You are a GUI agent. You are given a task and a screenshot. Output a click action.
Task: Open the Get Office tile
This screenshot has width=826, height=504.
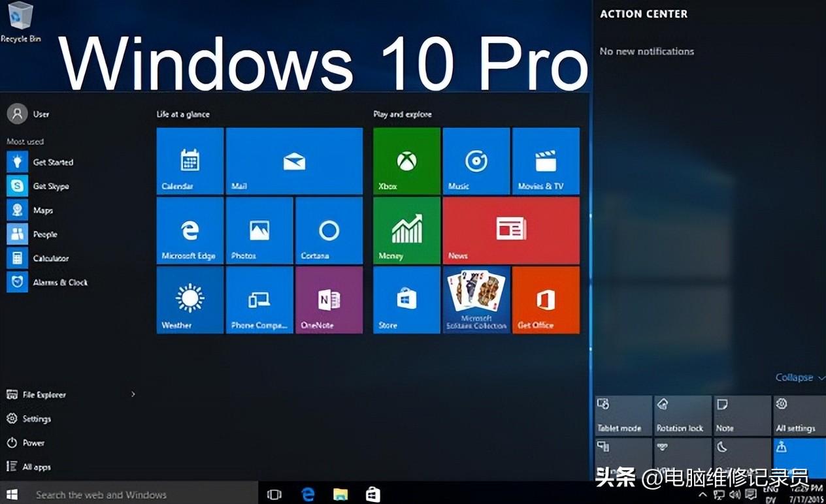[546, 300]
